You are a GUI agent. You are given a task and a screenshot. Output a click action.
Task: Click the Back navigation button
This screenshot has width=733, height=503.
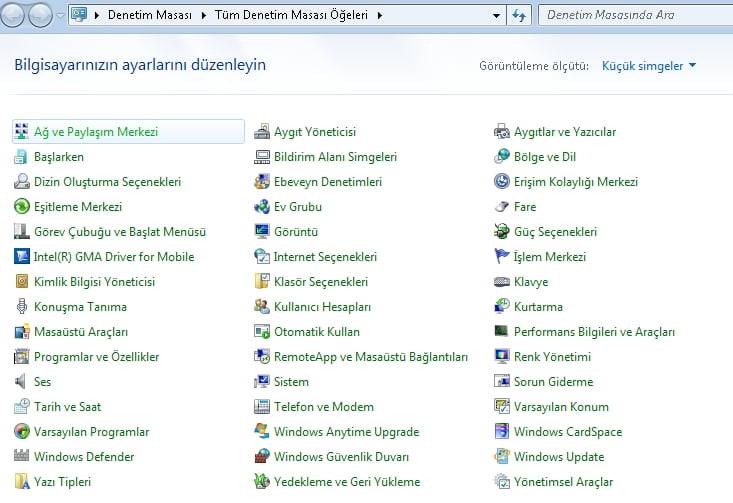pyautogui.click(x=12, y=15)
